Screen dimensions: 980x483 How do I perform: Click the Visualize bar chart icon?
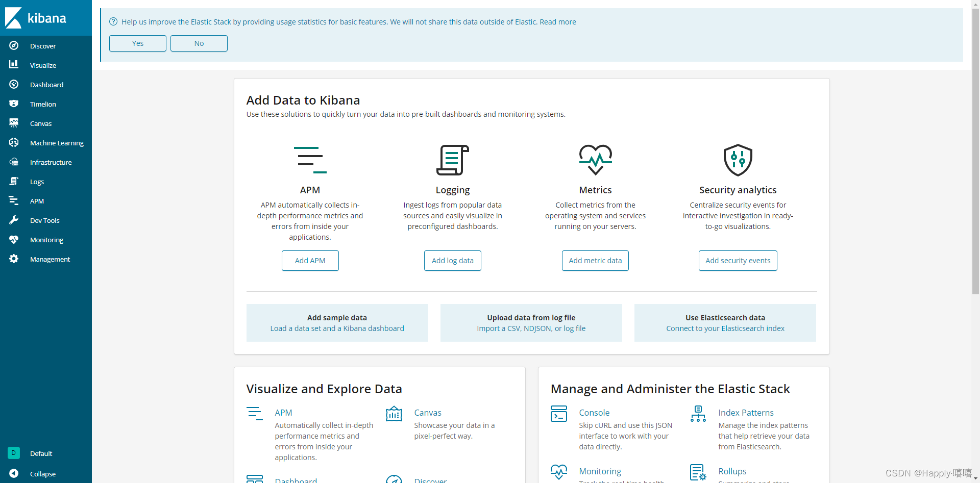[x=14, y=65]
